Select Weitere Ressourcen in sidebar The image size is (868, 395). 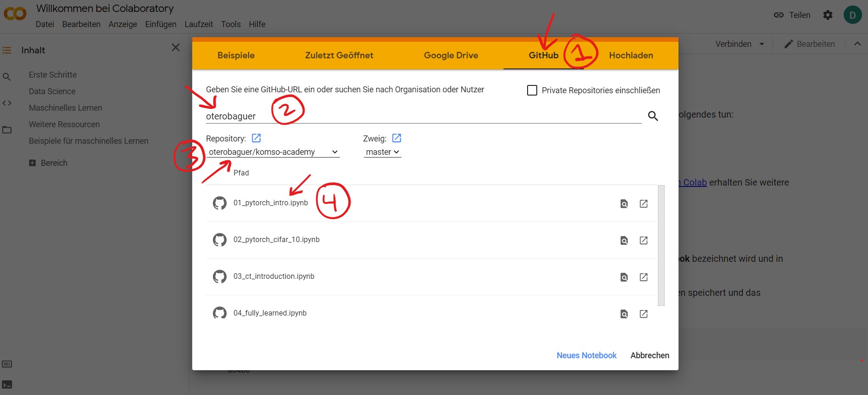pos(64,124)
